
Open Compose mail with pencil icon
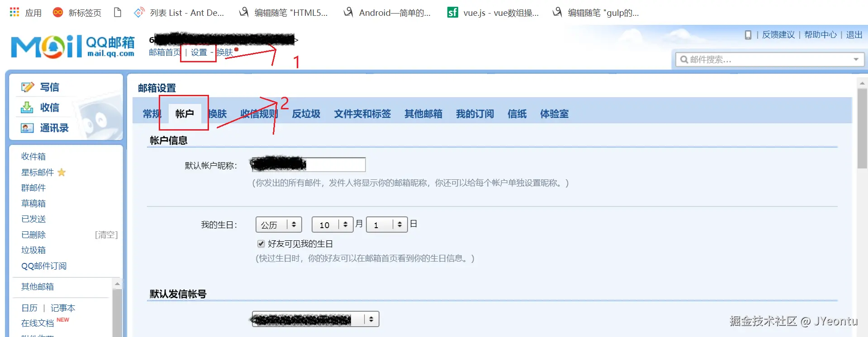[x=28, y=87]
